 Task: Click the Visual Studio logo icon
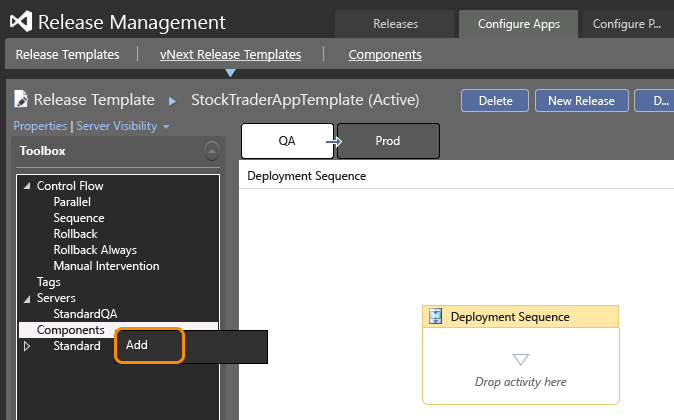pos(21,21)
